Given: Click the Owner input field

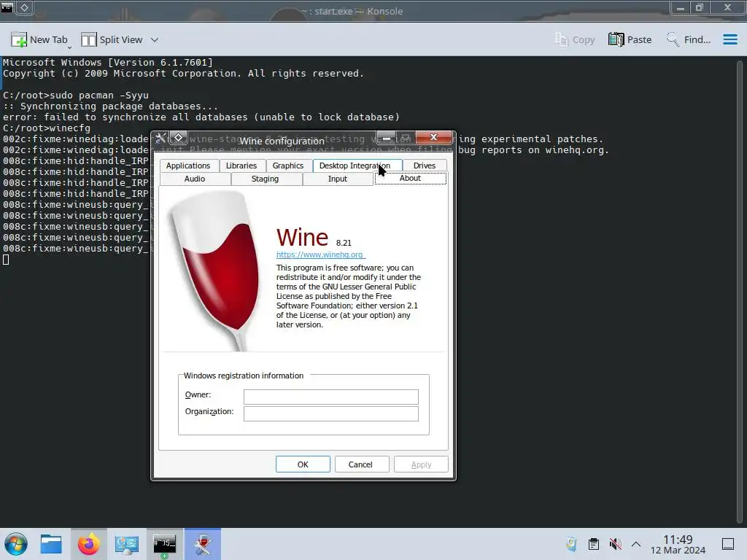Looking at the screenshot, I should point(331,397).
